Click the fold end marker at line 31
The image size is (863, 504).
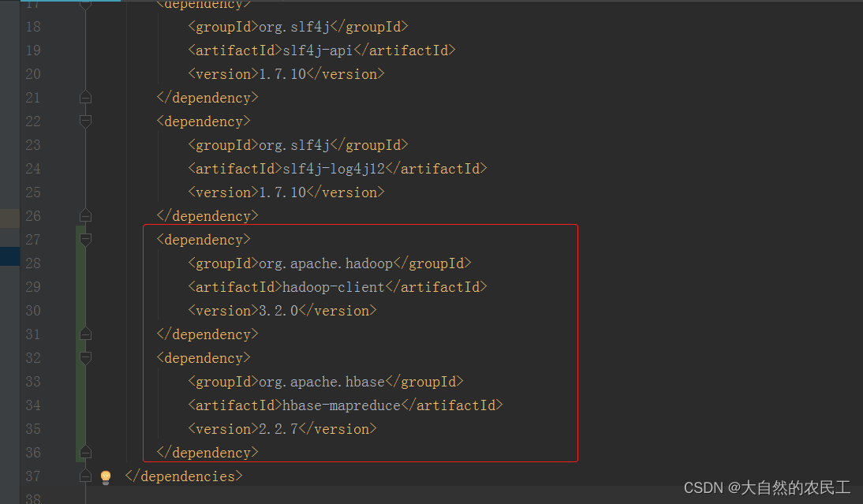point(85,334)
